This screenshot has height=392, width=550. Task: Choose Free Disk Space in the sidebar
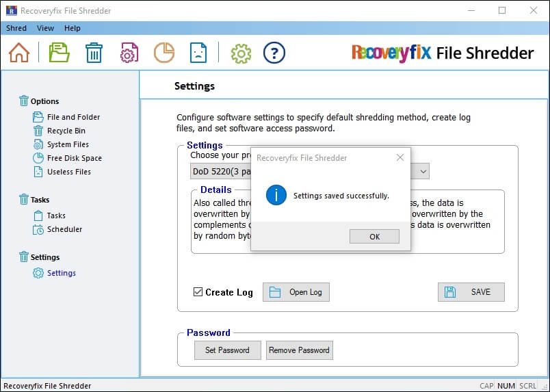(x=75, y=158)
